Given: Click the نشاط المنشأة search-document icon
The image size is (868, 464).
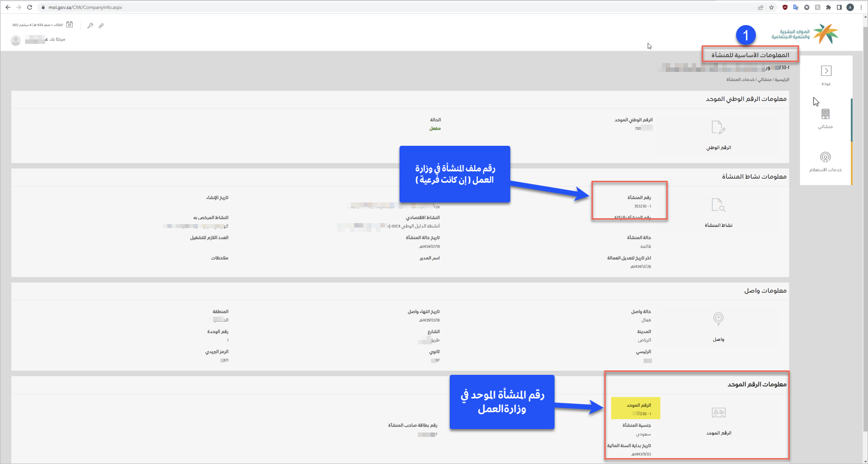Looking at the screenshot, I should pyautogui.click(x=718, y=205).
